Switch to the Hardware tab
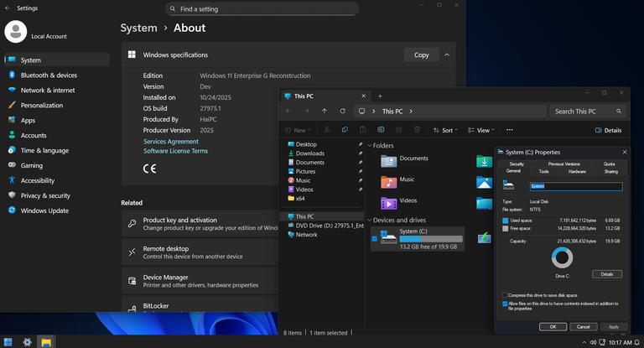Viewport: 644px width, 348px height. click(577, 171)
